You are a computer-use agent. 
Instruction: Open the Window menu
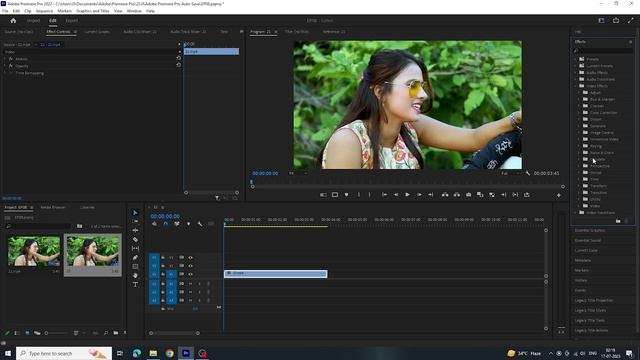pyautogui.click(x=134, y=11)
